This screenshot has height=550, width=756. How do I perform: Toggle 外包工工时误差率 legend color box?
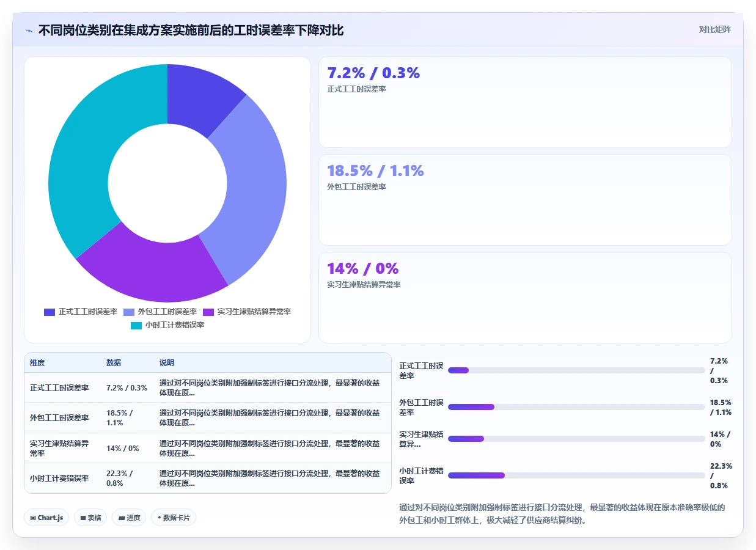129,312
